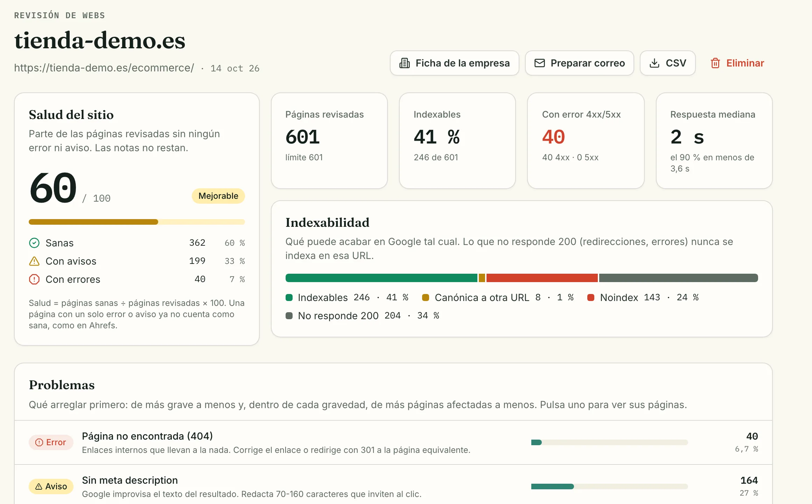Click the Sanas row showing 362
This screenshot has height=504, width=812.
(x=137, y=243)
